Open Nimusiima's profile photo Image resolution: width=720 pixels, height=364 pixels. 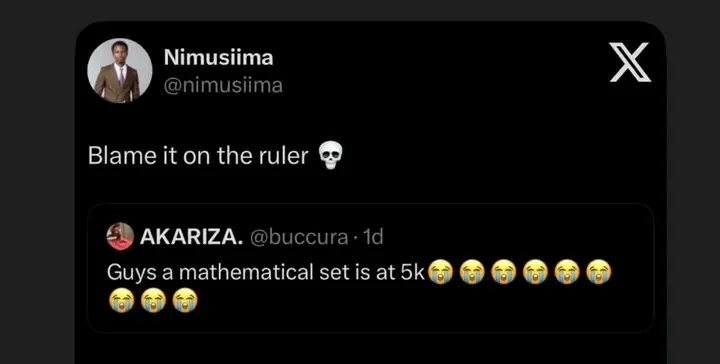120,70
